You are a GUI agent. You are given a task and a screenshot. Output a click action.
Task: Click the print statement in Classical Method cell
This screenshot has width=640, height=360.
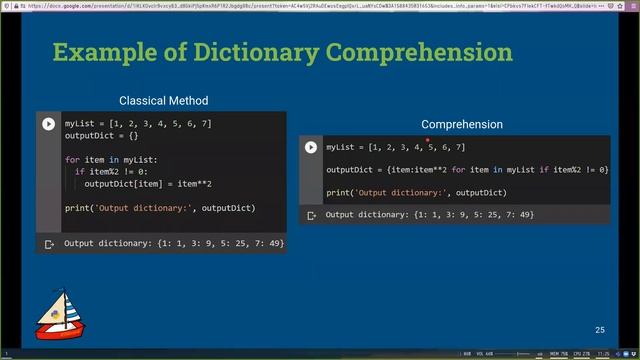[x=160, y=208]
